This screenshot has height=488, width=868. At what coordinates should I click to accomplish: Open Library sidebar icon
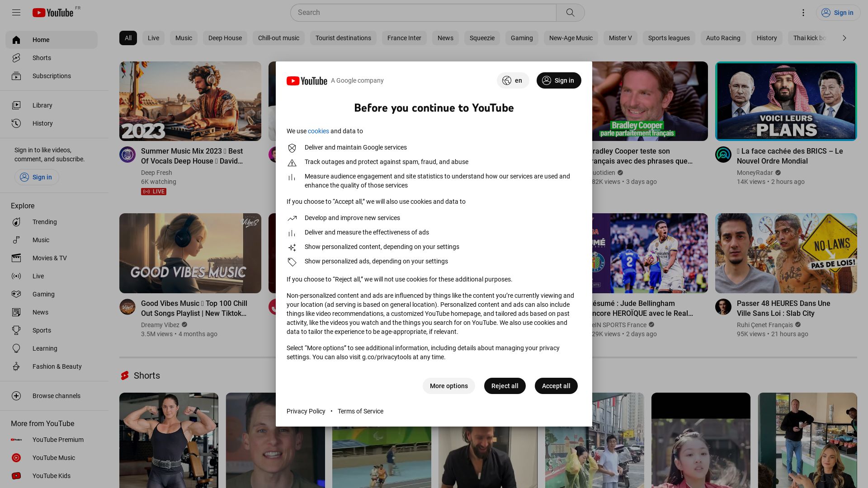coord(16,105)
